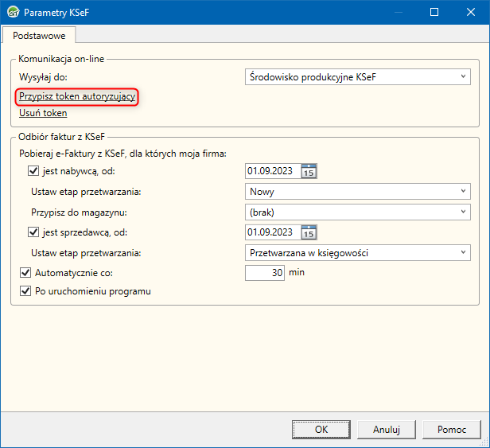Toggle 'jest sprzedawcą, od' checkbox

point(33,232)
